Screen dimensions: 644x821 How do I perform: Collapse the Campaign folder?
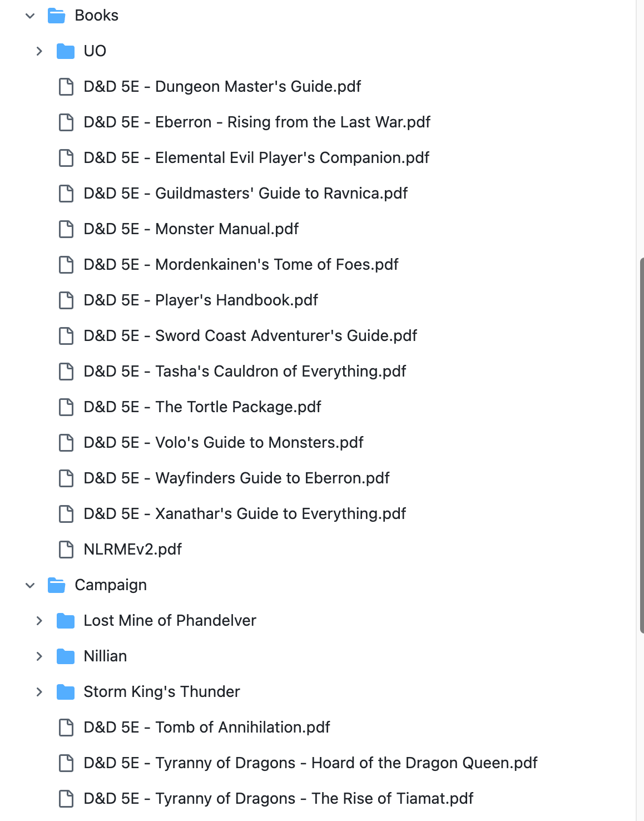(29, 585)
